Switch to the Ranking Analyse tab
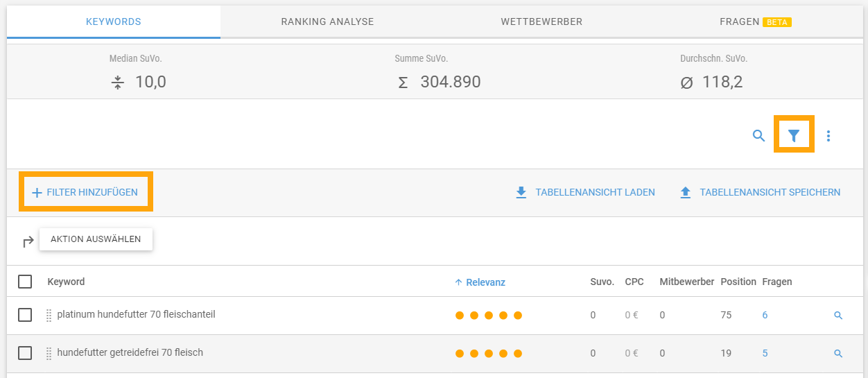The image size is (868, 378). 327,22
